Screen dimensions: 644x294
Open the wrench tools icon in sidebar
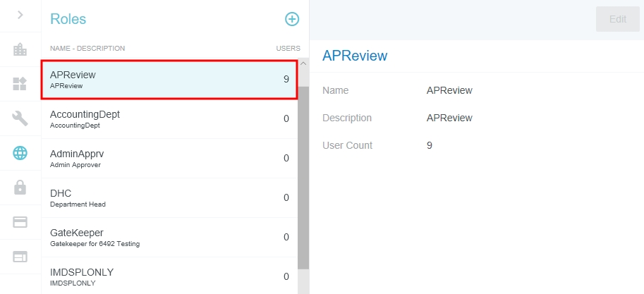click(20, 118)
